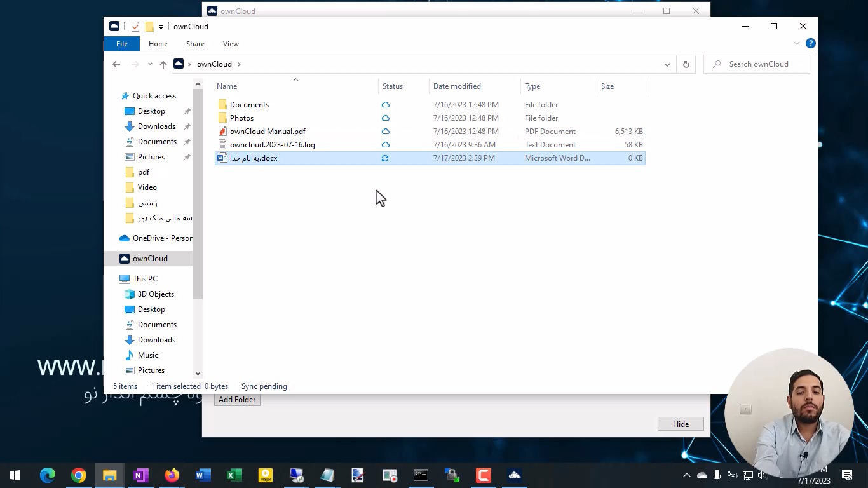The image size is (868, 488).
Task: Open recent locations dropdown arrow
Action: 150,64
